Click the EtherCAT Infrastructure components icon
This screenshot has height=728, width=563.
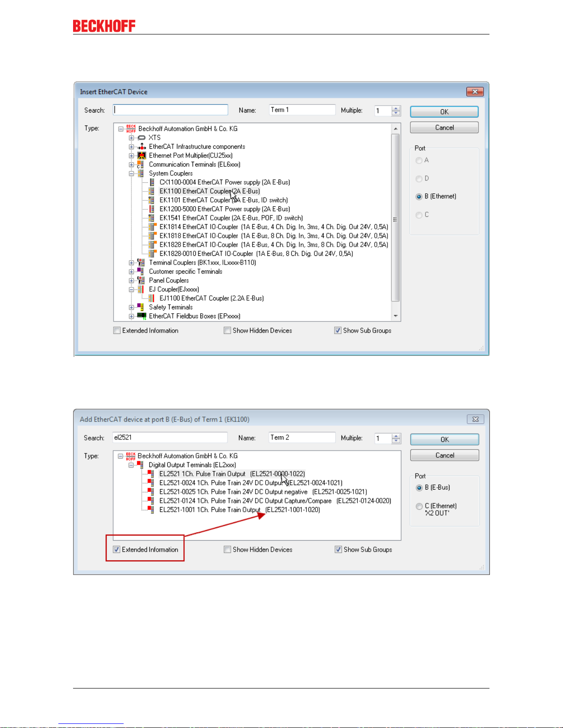[x=142, y=147]
